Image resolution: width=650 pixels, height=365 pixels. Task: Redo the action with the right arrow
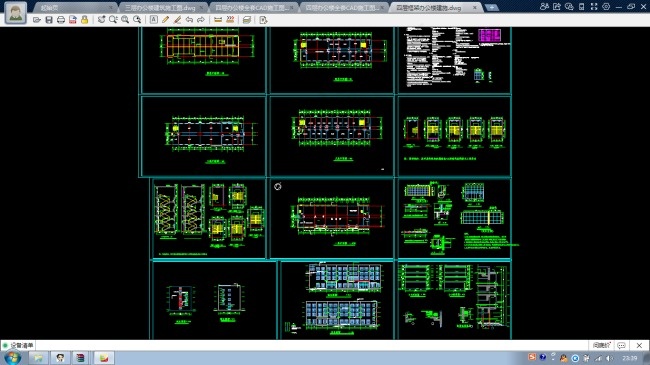pos(201,19)
